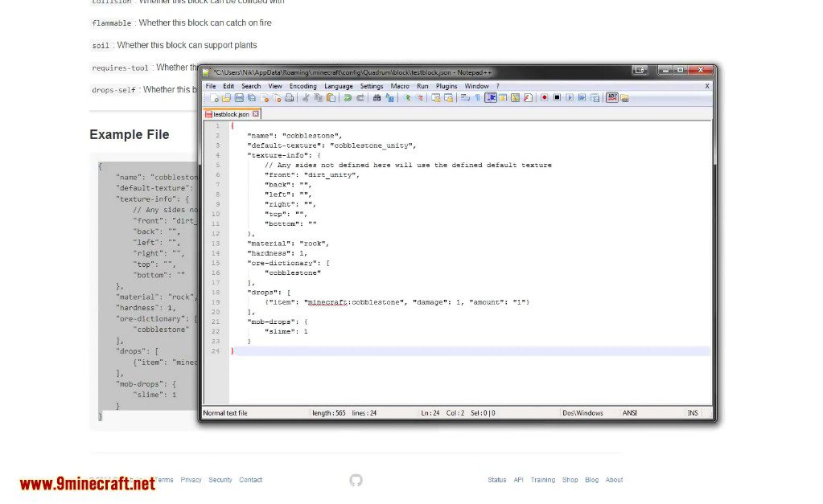823x504 pixels.
Task: Open the View menu
Action: pos(275,86)
